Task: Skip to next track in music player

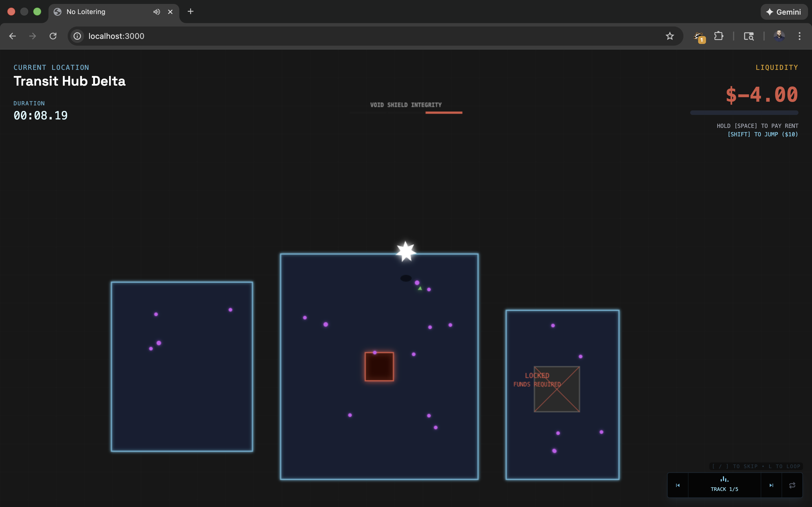Action: tap(771, 485)
